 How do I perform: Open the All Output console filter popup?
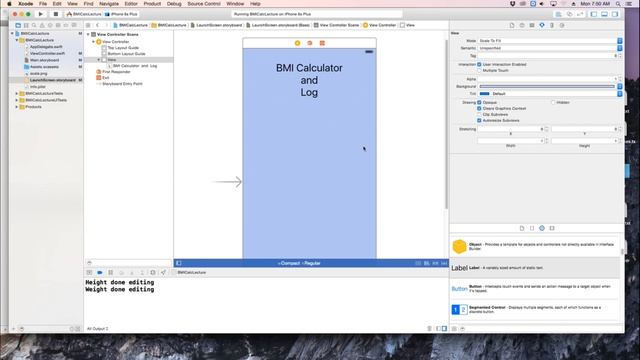coord(98,329)
